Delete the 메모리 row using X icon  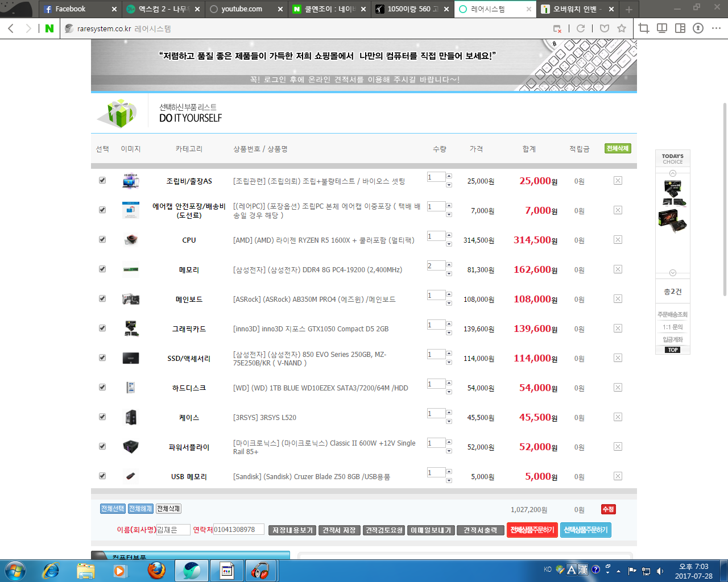618,269
